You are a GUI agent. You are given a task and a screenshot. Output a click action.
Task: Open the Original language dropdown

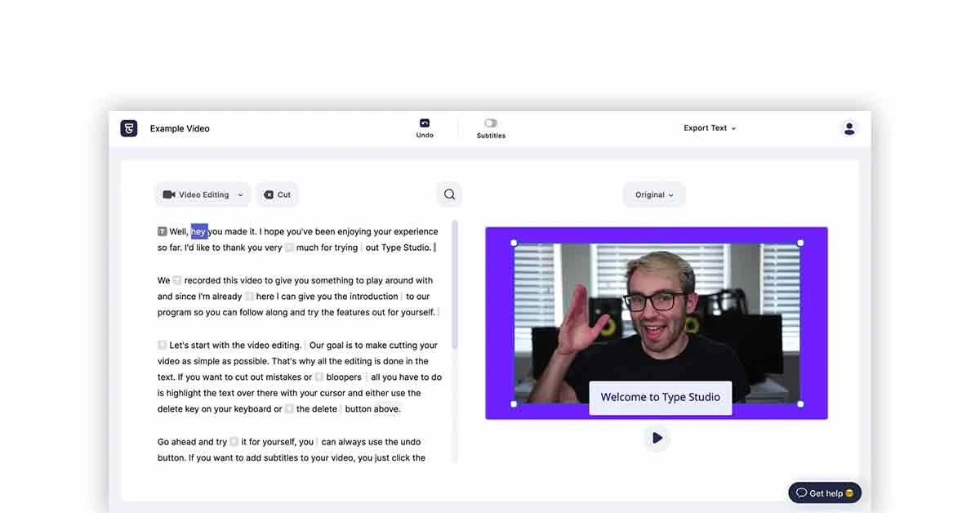653,194
